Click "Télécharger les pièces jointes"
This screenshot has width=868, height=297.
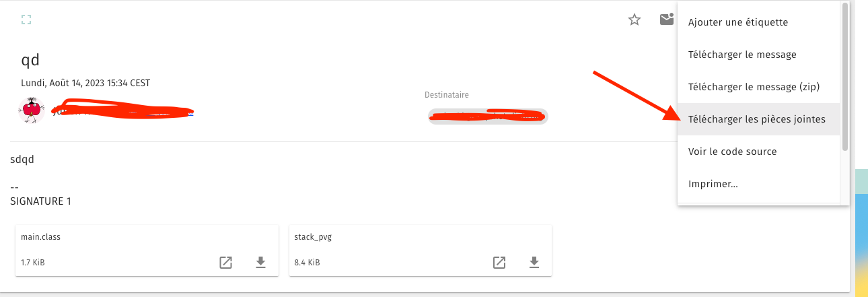coord(756,119)
